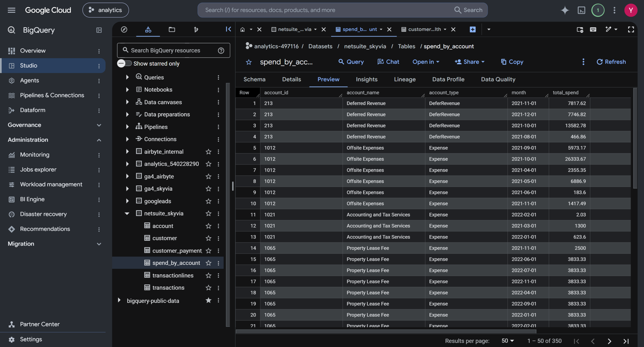Enter full screen mode icon

[x=631, y=29]
